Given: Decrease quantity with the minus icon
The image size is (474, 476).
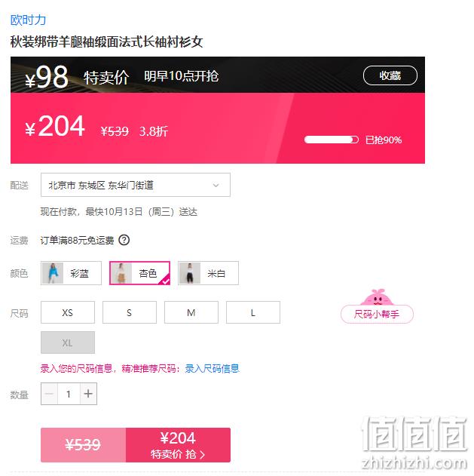Looking at the screenshot, I should [x=49, y=394].
